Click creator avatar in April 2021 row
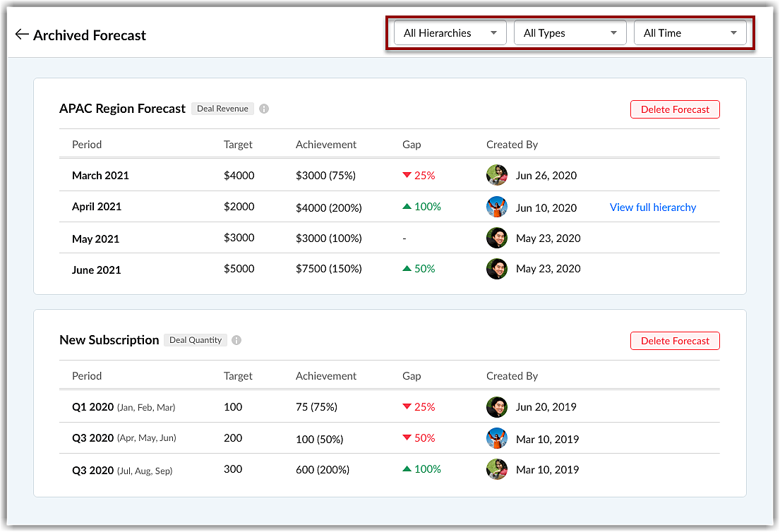This screenshot has height=532, width=780. coord(497,207)
